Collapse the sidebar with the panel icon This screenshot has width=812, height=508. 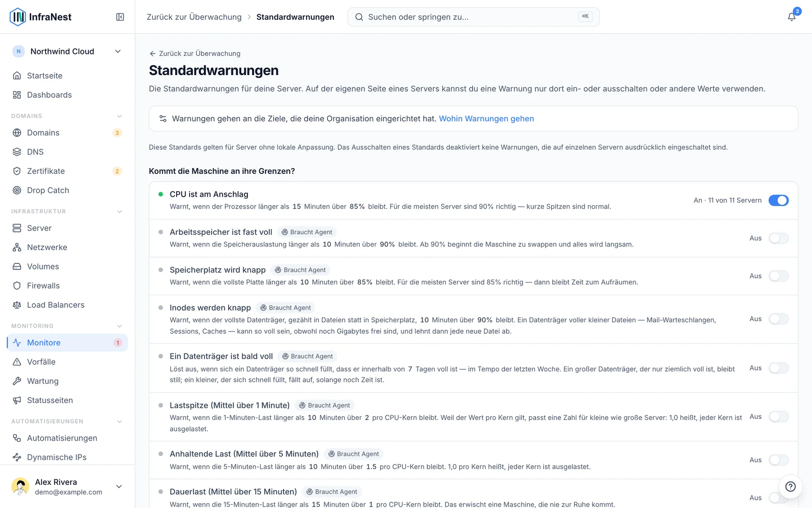120,17
